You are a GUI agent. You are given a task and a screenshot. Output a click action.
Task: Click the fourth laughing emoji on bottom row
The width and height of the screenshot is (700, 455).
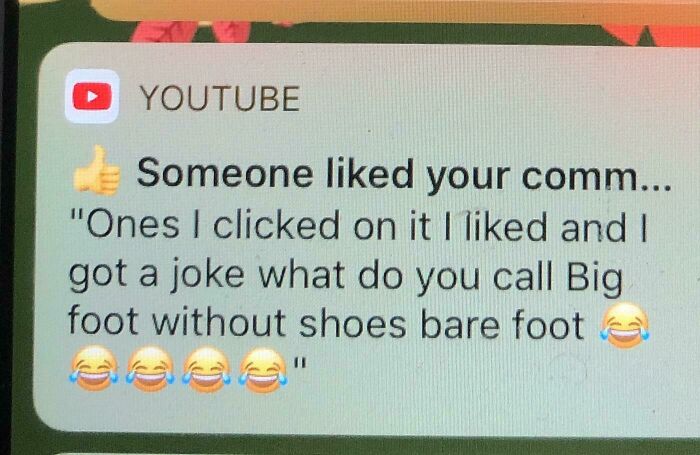tap(262, 370)
